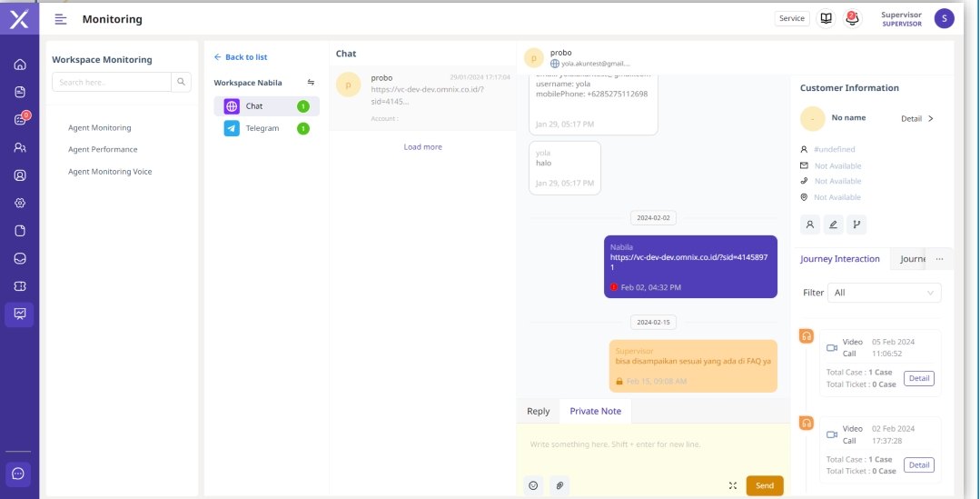Click the emoji picker icon in composer
This screenshot has height=499, width=980.
coord(533,485)
